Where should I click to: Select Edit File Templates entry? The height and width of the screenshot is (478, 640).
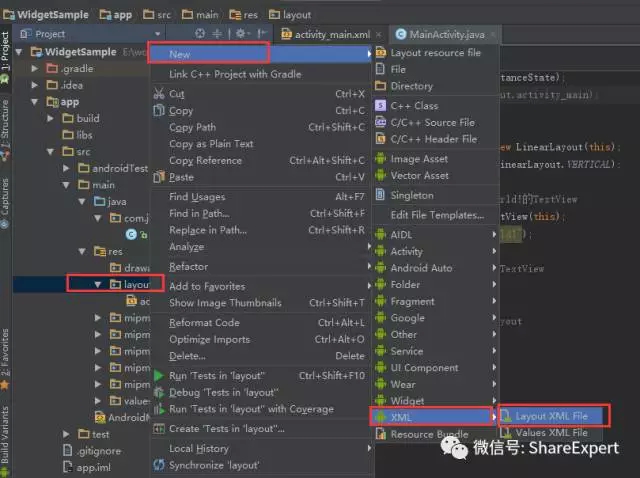pyautogui.click(x=434, y=215)
